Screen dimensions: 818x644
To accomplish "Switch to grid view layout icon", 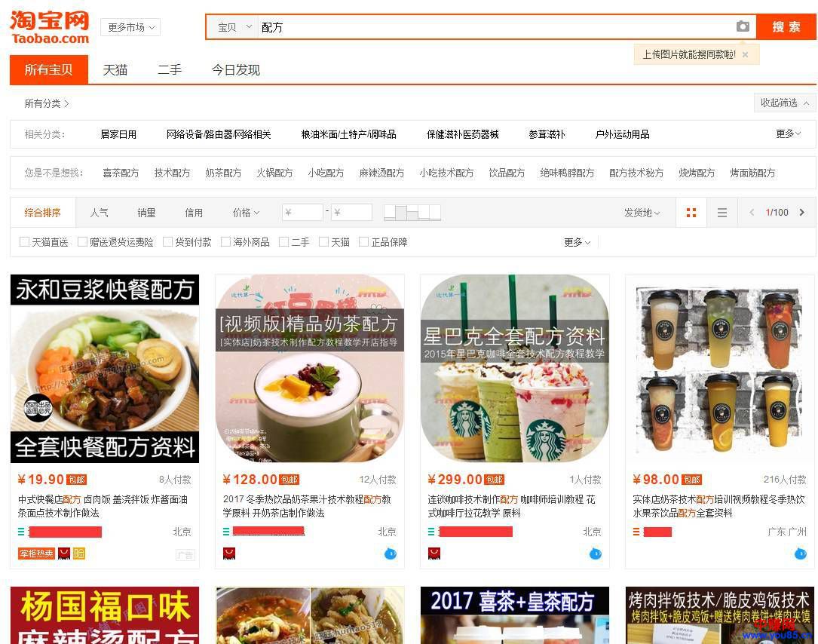I will pyautogui.click(x=691, y=213).
